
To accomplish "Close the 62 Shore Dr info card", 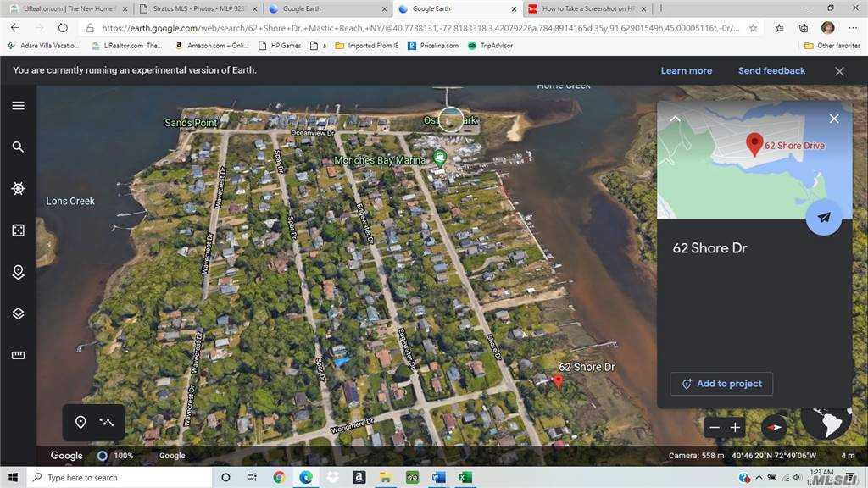I will pyautogui.click(x=834, y=119).
